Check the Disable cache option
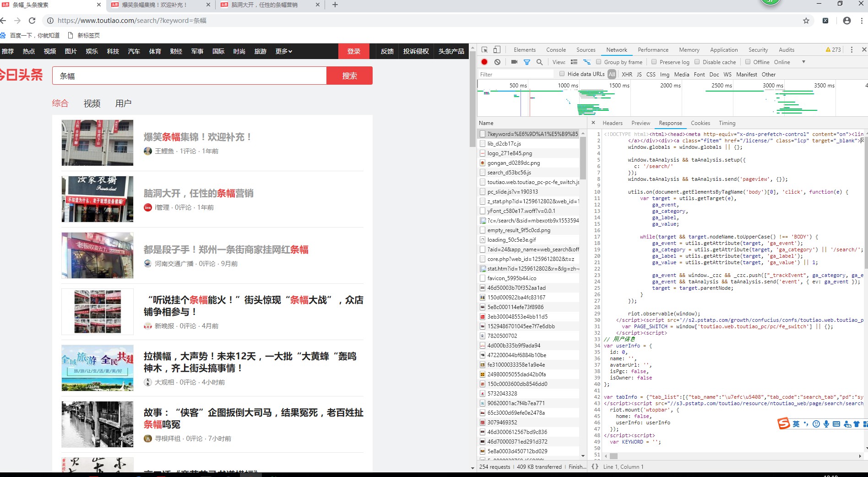The image size is (868, 477). pos(697,62)
